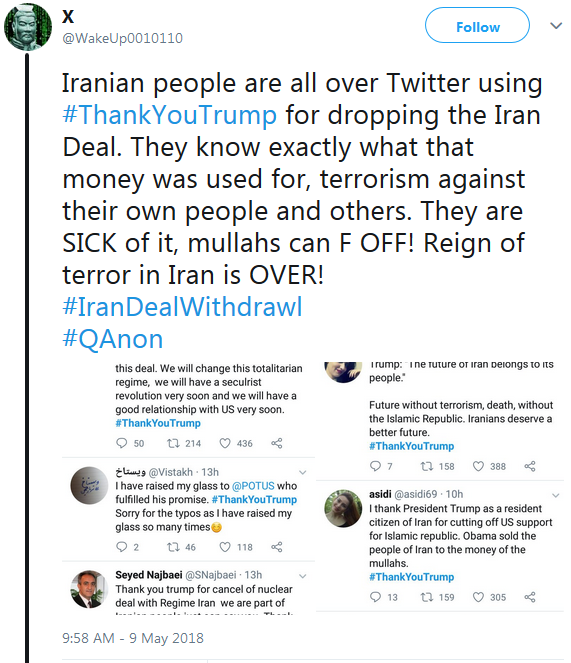Click the @POTUS mention link

pyautogui.click(x=253, y=486)
